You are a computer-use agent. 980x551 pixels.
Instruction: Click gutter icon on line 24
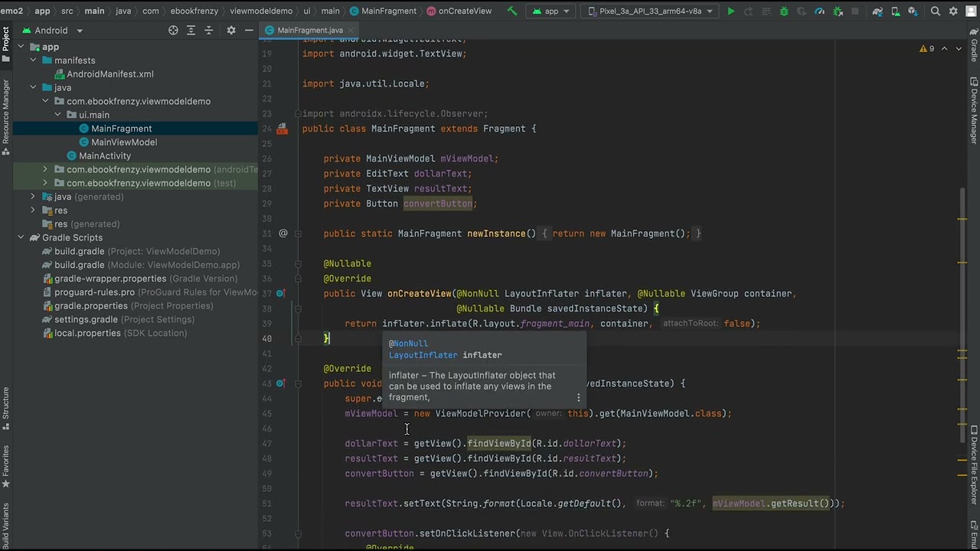tap(282, 129)
